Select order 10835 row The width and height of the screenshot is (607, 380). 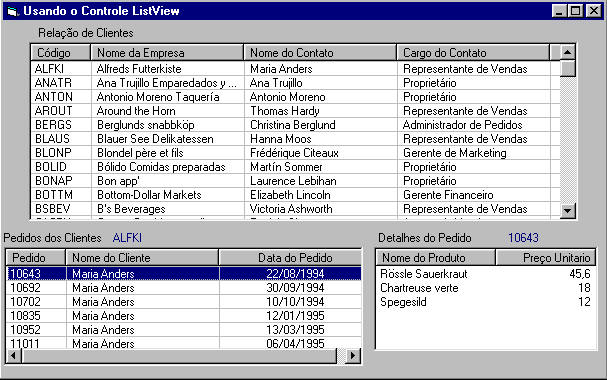pos(184,315)
